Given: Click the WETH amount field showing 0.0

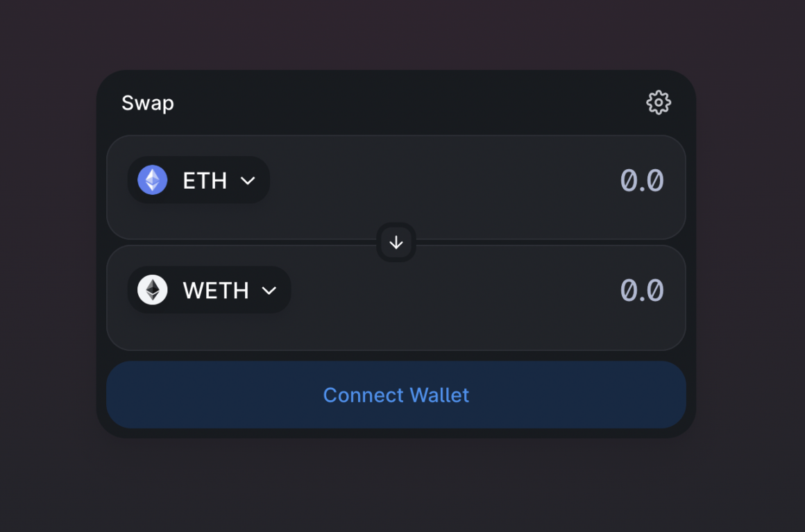Looking at the screenshot, I should 641,290.
